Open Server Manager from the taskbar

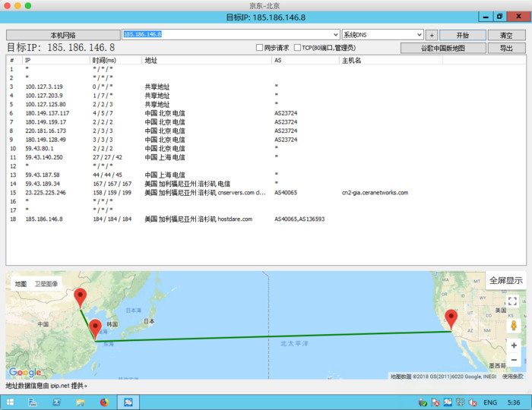pyautogui.click(x=33, y=402)
